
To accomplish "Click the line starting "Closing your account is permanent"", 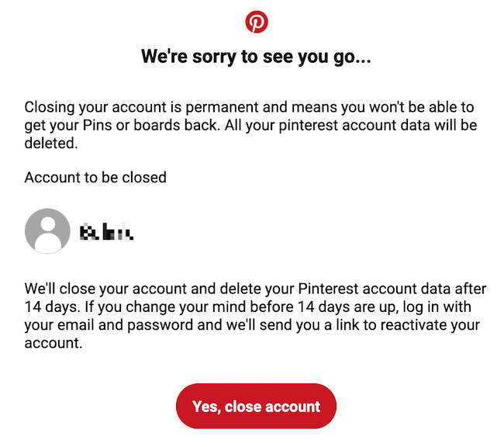I will 250,107.
